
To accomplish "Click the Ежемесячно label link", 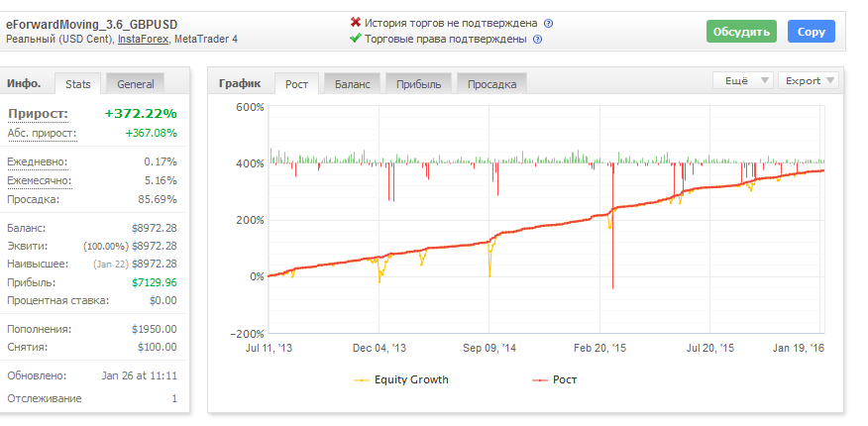I will click(40, 180).
